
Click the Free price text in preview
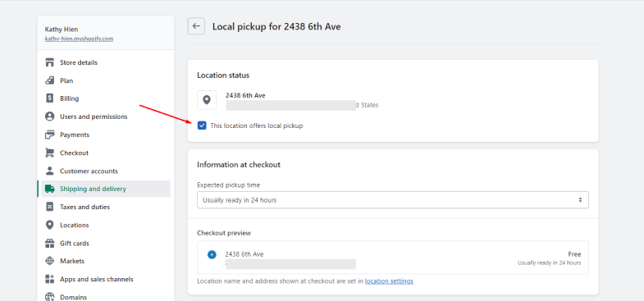[x=574, y=254]
